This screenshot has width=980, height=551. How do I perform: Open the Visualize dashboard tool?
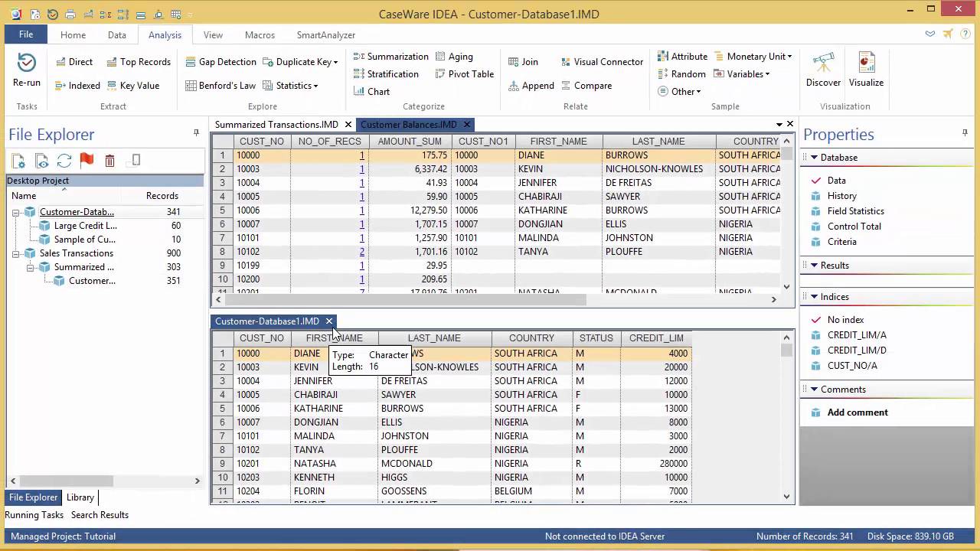click(x=866, y=70)
